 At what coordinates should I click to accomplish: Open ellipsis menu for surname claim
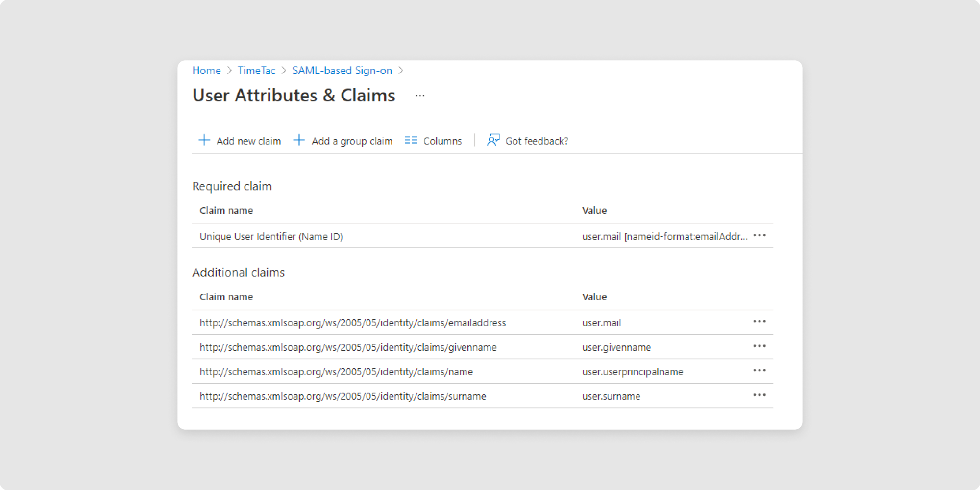coord(759,395)
